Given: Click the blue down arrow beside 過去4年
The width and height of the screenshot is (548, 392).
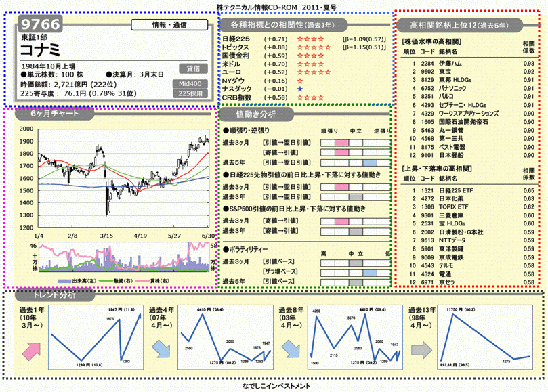Looking at the screenshot, I should 161,349.
